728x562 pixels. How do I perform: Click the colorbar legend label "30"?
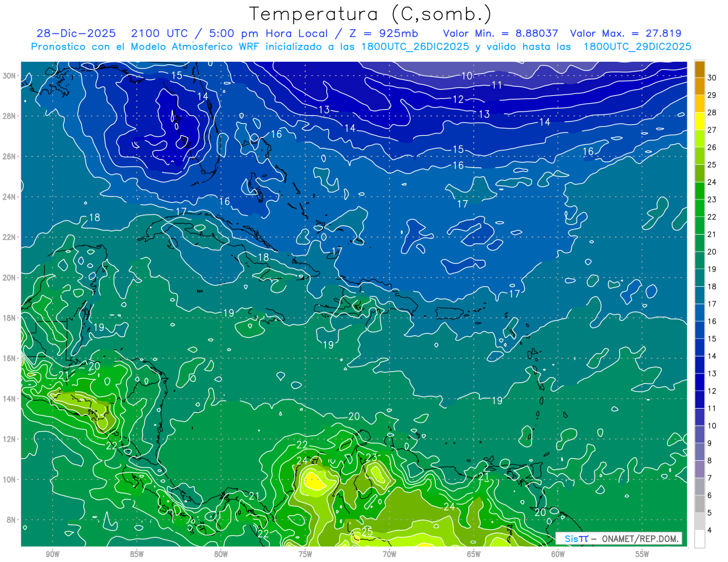(712, 78)
